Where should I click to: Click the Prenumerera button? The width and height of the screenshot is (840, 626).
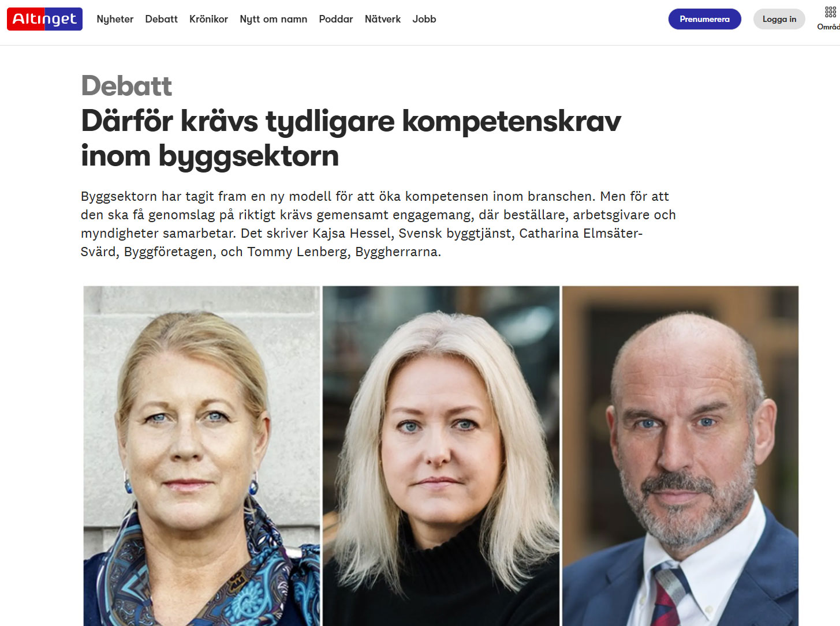tap(704, 19)
